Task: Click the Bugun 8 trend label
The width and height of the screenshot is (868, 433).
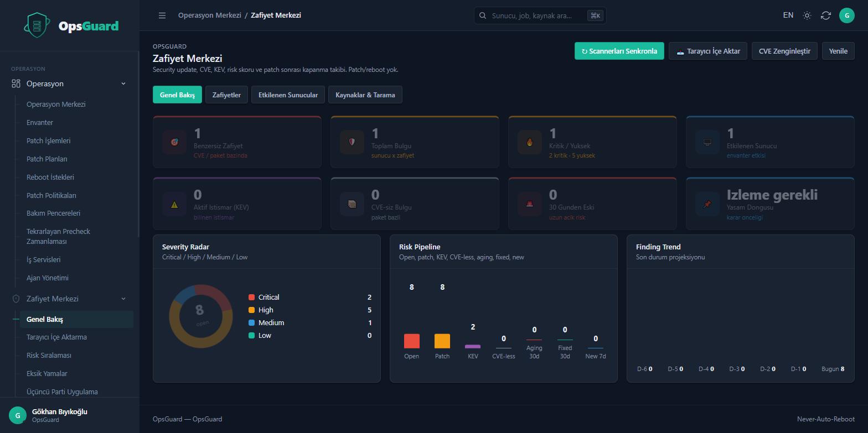Action: [833, 369]
